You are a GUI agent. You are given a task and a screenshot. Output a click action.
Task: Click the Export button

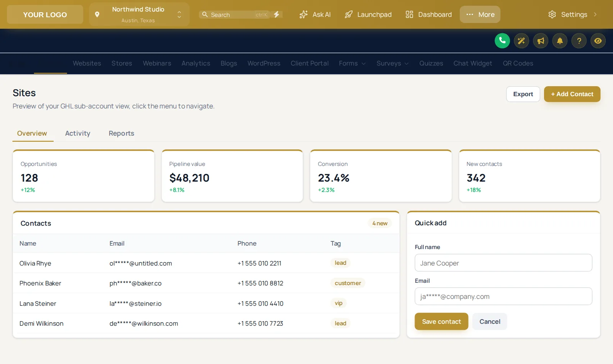coord(523,94)
